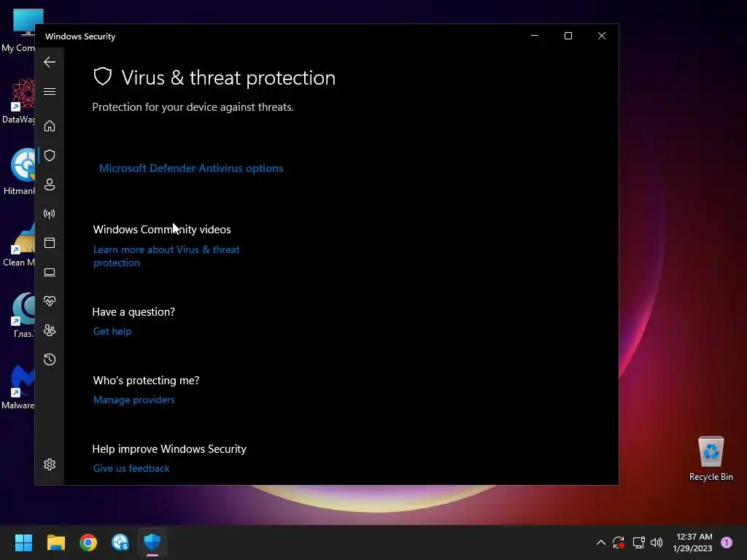Open the hamburger navigation menu
The width and height of the screenshot is (747, 560).
pos(50,91)
